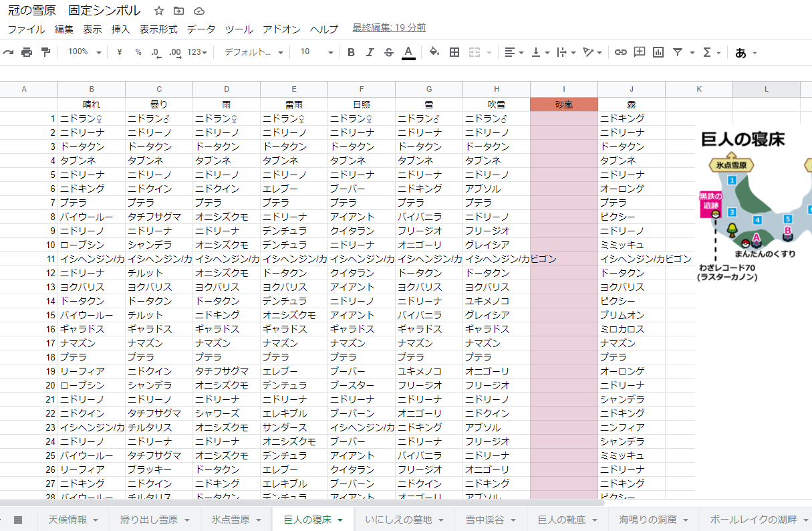Click the document title 冠の雪原 固定シンボル
Viewport: 812px width, 531px height.
coord(74,11)
